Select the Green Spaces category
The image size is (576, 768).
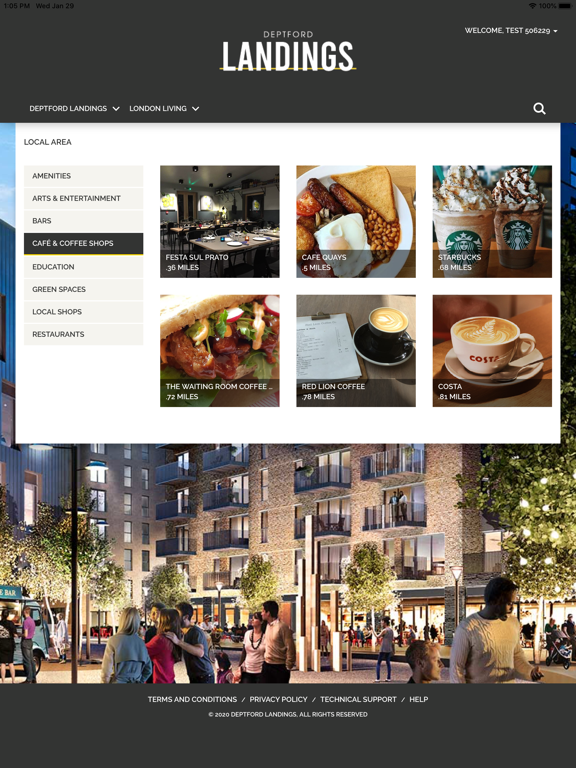pyautogui.click(x=83, y=289)
